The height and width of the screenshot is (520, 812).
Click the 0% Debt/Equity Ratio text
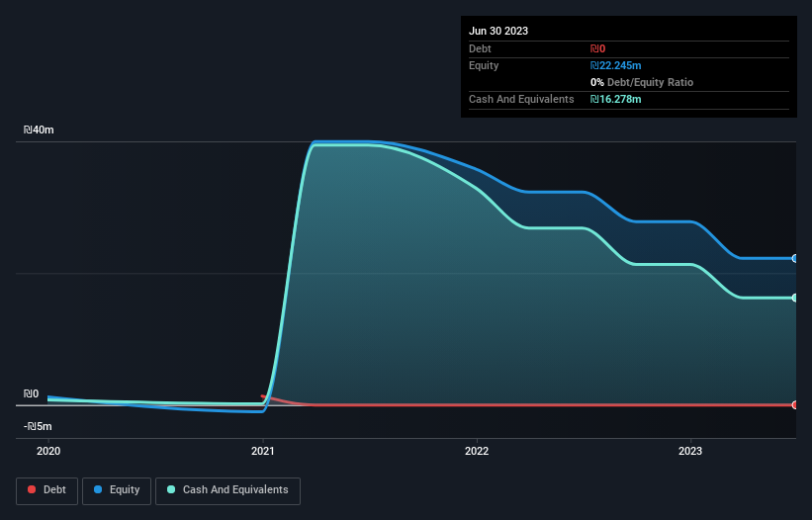(x=642, y=82)
